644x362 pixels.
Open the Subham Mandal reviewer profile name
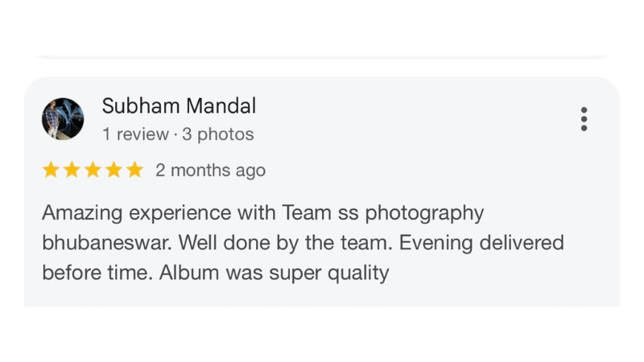pyautogui.click(x=179, y=105)
